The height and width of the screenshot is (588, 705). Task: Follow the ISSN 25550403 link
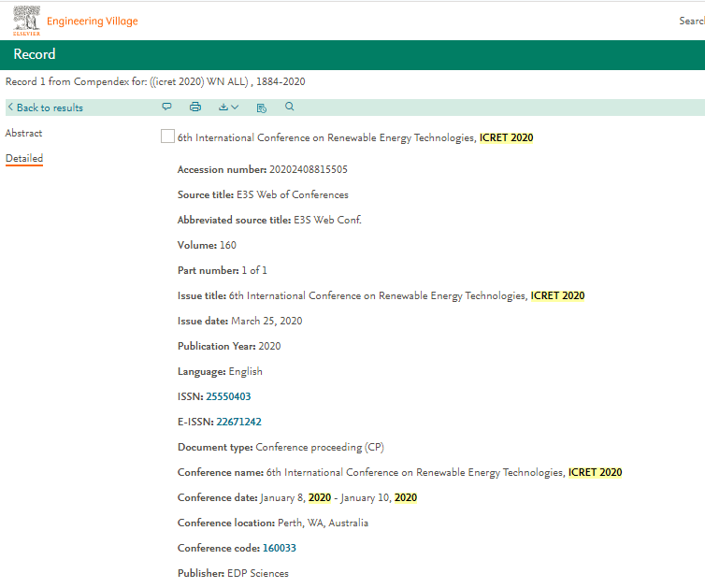[x=228, y=396]
